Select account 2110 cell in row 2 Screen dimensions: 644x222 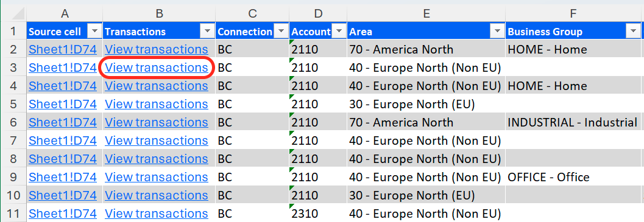pos(318,50)
